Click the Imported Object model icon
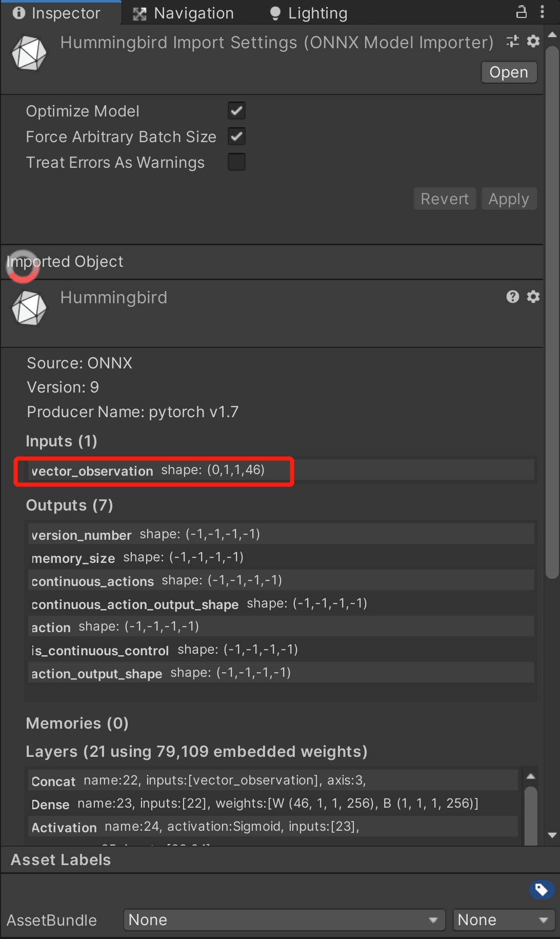This screenshot has width=560, height=939. point(29,308)
